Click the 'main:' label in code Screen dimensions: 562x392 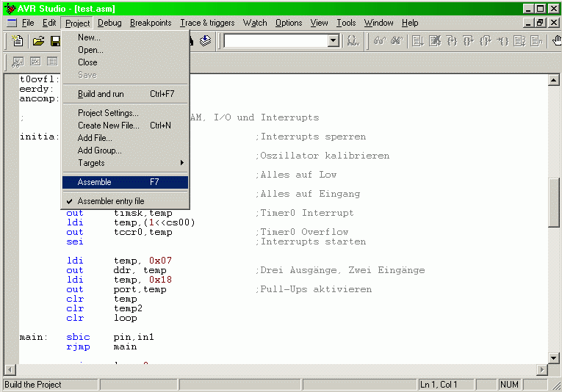click(34, 337)
